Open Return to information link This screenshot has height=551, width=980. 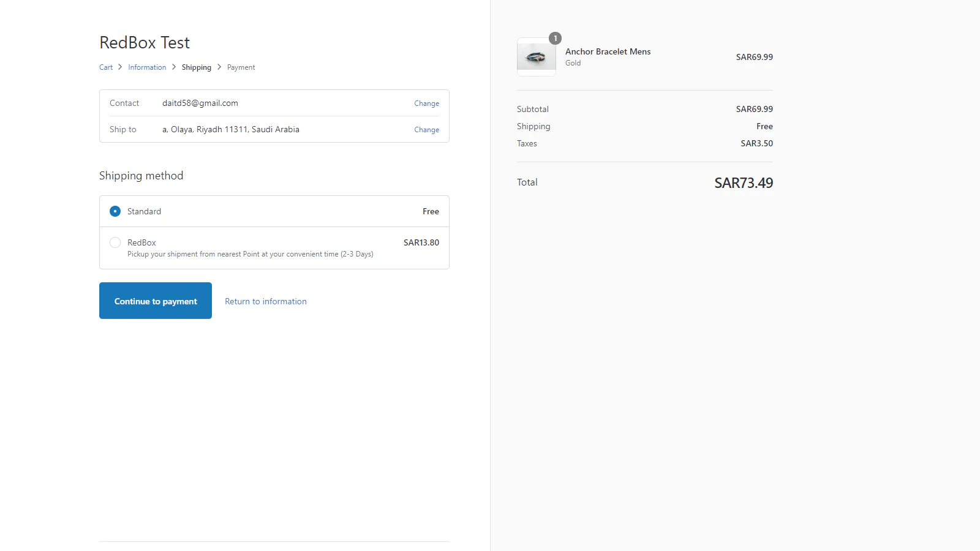click(266, 301)
